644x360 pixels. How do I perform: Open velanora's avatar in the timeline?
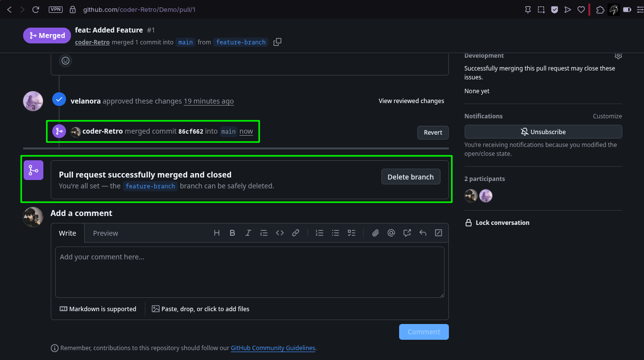coord(33,101)
